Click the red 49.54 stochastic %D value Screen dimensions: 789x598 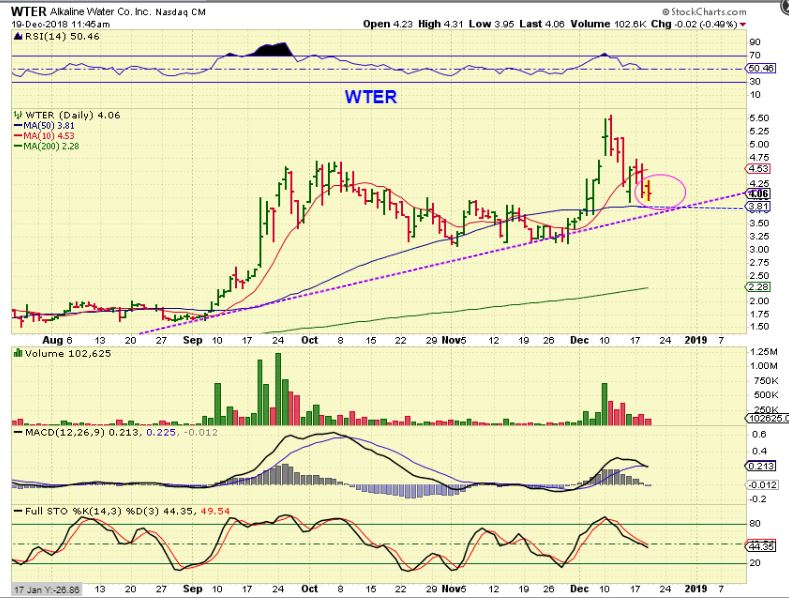(x=215, y=511)
